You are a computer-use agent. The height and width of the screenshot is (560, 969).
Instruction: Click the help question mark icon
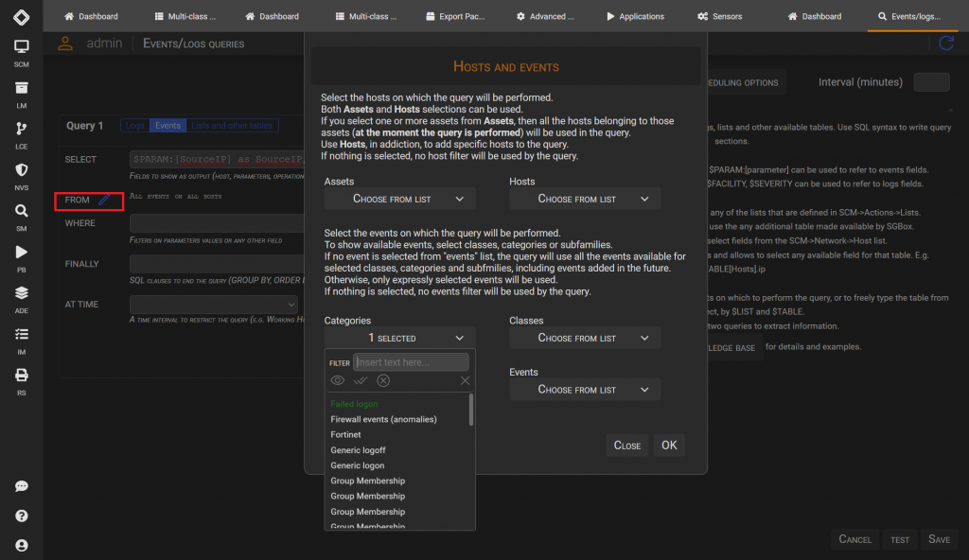pos(21,516)
